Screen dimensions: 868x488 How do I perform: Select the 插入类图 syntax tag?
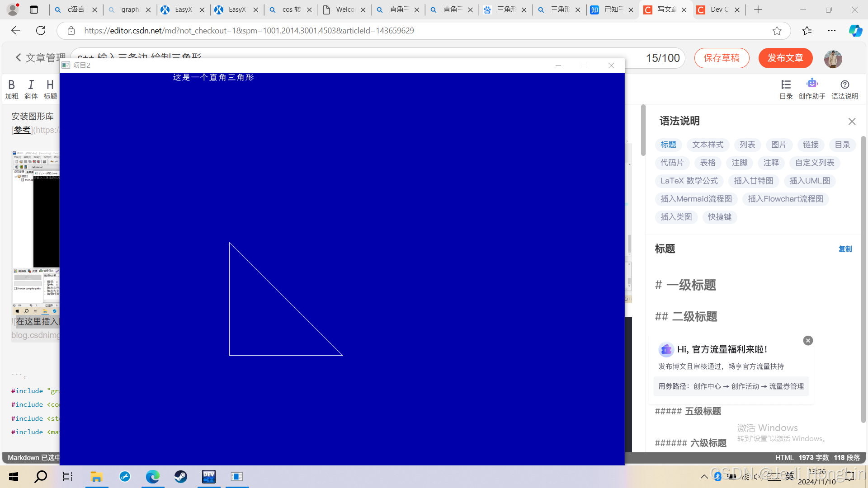click(676, 217)
